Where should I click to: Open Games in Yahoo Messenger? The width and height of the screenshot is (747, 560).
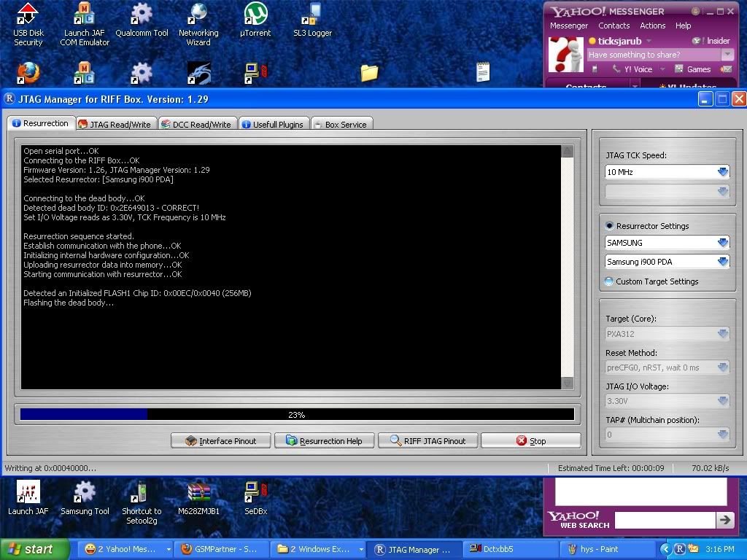click(693, 69)
